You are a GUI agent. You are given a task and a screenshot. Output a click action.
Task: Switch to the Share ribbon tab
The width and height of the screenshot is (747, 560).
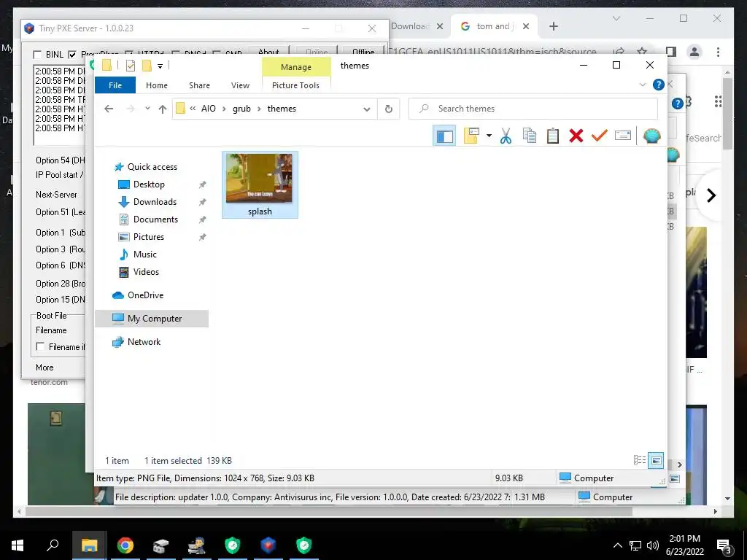coord(199,85)
